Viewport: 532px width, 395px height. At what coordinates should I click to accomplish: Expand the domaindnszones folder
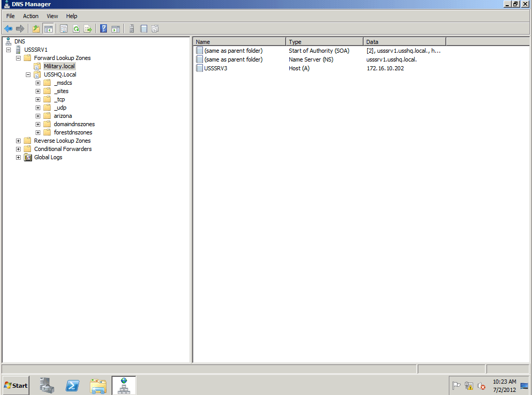coord(38,124)
